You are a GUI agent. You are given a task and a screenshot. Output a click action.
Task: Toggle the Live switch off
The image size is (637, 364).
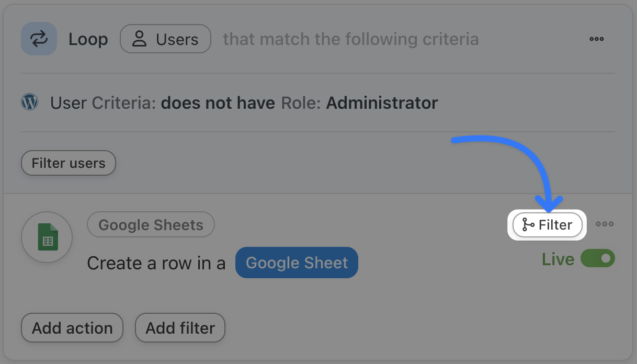tap(598, 258)
